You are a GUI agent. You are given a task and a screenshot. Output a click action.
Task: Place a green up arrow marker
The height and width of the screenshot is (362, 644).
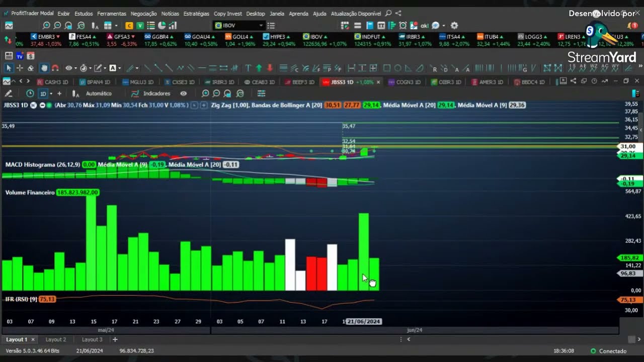coord(259,68)
